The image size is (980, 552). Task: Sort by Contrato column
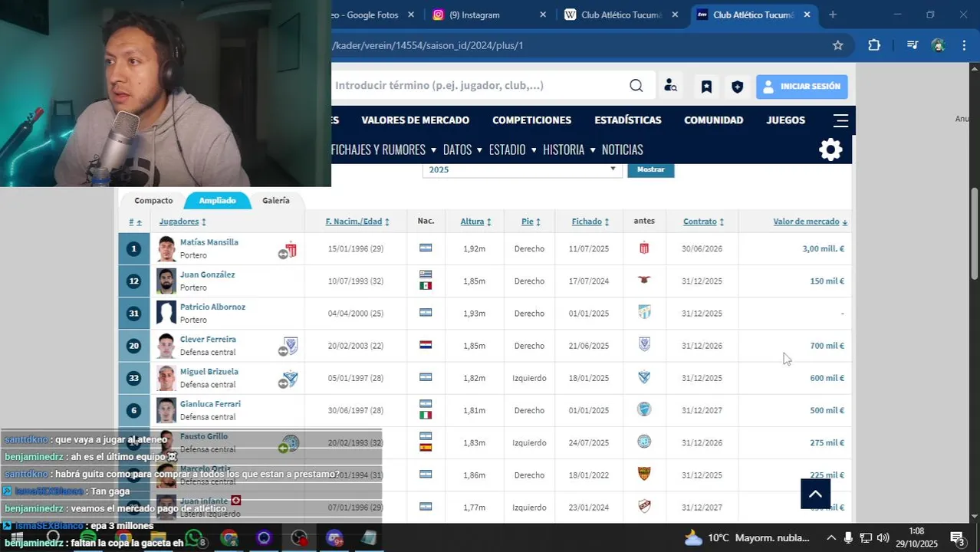tap(703, 222)
